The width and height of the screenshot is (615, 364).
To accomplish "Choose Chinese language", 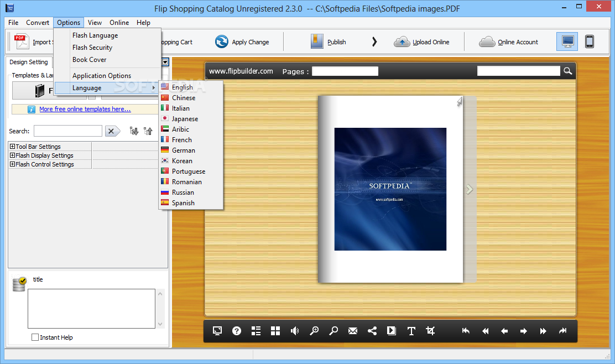I will (191, 98).
